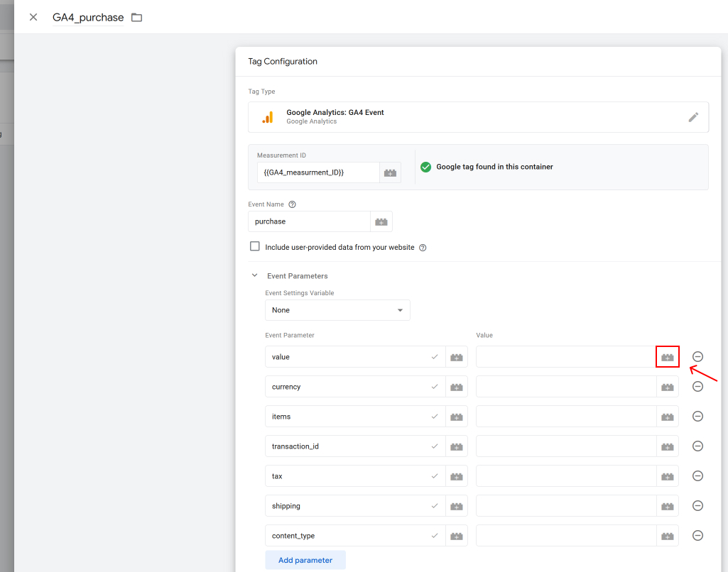Insert variable for the transaction_id parameter name
Screen dimensions: 728x572
click(x=457, y=446)
